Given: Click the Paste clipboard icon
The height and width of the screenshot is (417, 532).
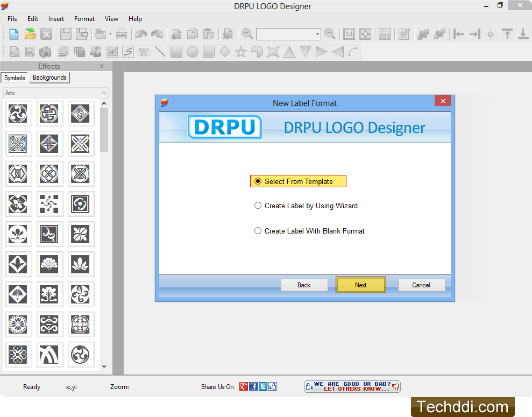Looking at the screenshot, I should click(x=209, y=34).
